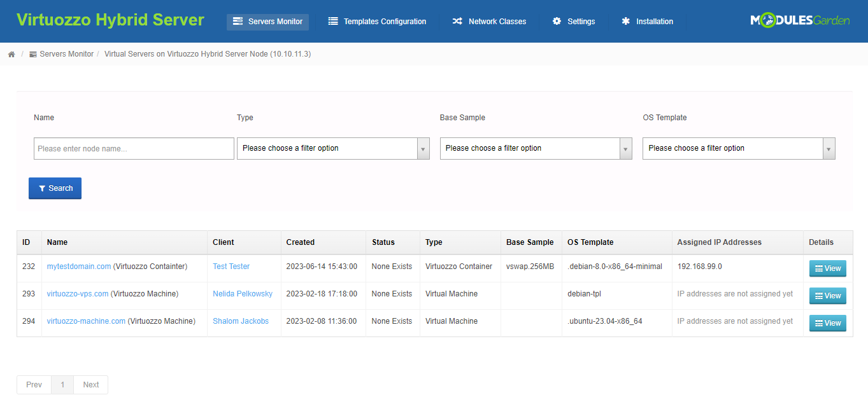
Task: Open the Installation page via its asterisk icon
Action: click(x=625, y=21)
